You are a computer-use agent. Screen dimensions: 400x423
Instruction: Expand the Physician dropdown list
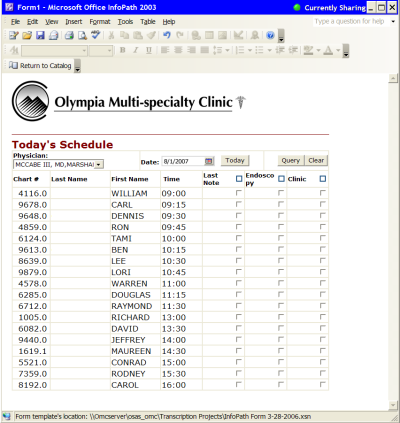pyautogui.click(x=99, y=165)
